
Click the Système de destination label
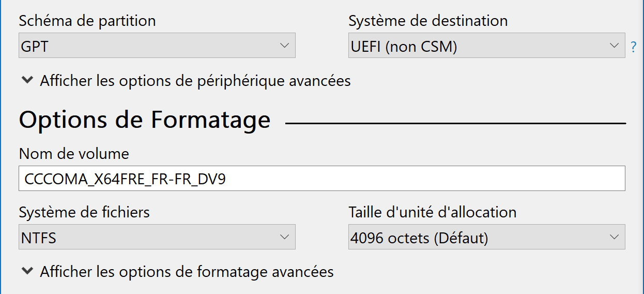click(428, 21)
